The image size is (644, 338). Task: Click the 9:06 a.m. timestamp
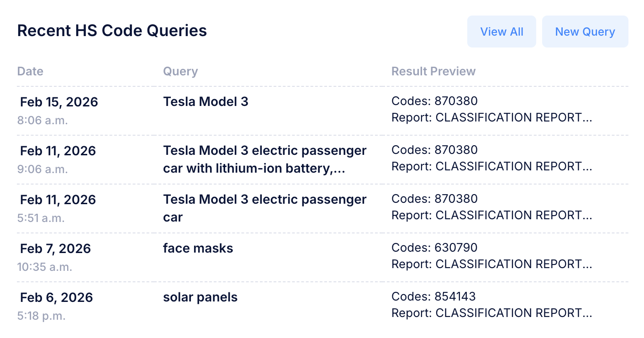42,169
